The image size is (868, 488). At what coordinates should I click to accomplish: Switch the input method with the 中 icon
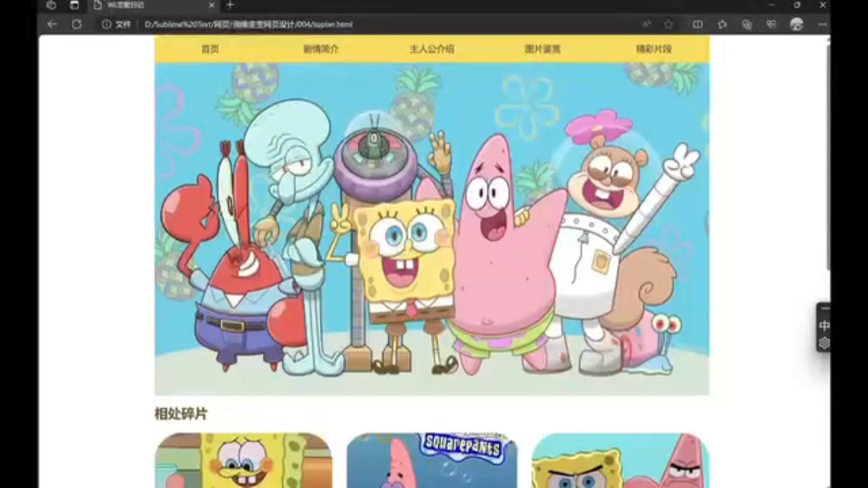coord(824,326)
